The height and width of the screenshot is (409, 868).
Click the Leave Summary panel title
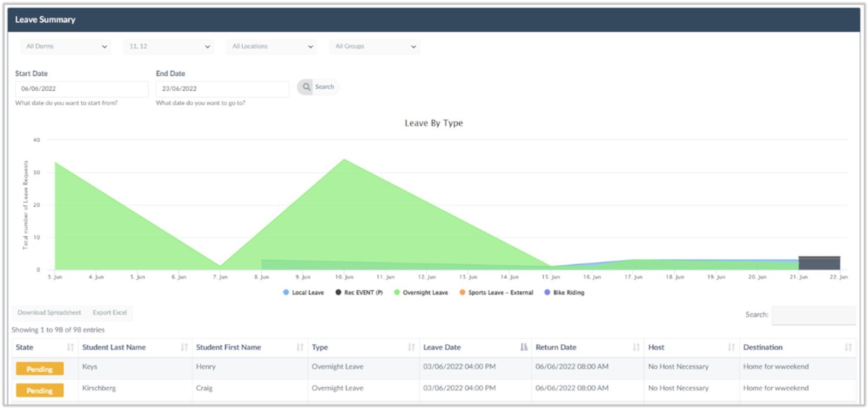coord(45,20)
